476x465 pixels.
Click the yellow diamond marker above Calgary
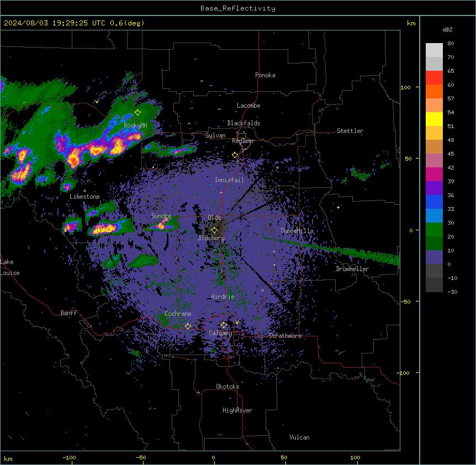[224, 325]
